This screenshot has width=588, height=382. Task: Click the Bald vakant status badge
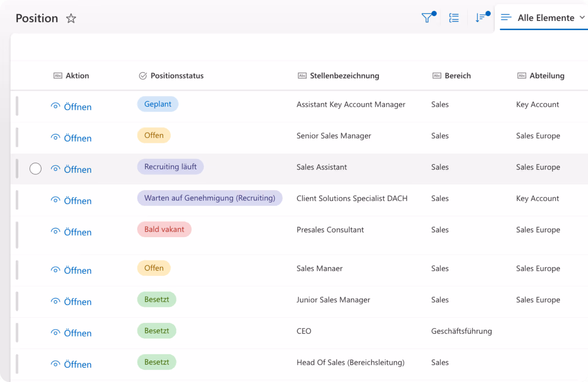164,229
